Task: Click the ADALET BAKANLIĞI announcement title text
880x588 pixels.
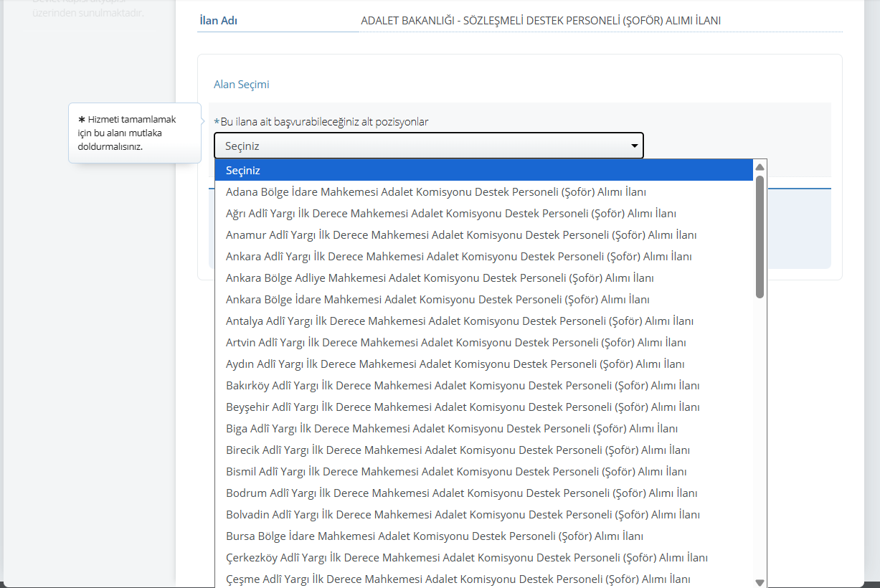Action: tap(541, 21)
